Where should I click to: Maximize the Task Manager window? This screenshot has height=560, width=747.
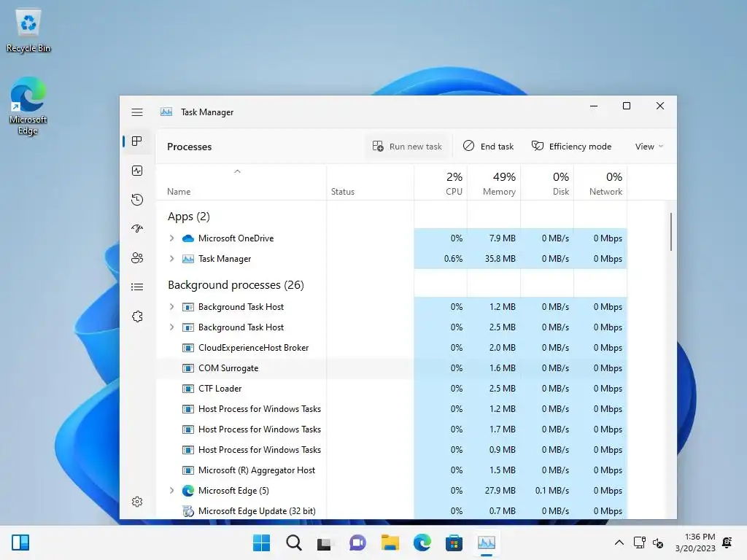[627, 106]
